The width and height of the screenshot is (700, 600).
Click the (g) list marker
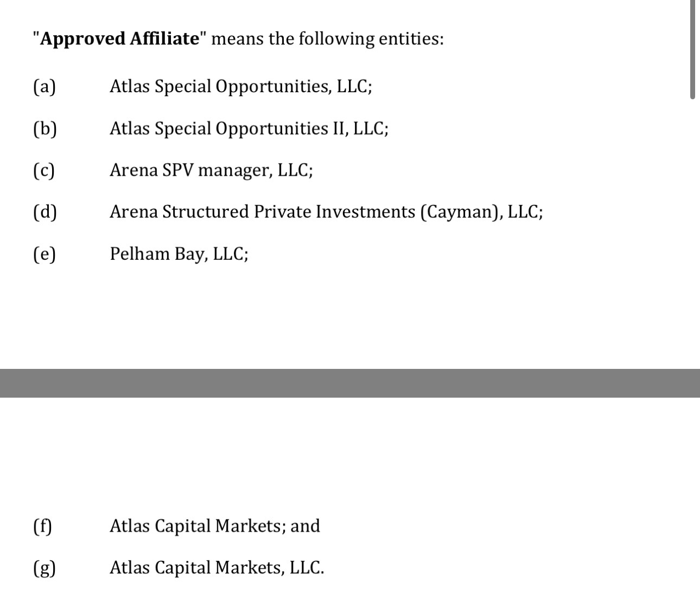click(44, 568)
